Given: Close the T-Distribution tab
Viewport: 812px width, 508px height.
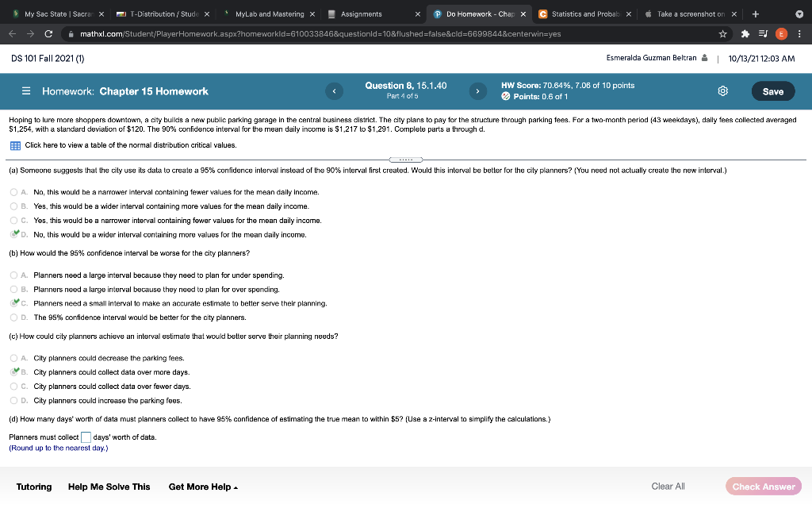Looking at the screenshot, I should pos(207,14).
